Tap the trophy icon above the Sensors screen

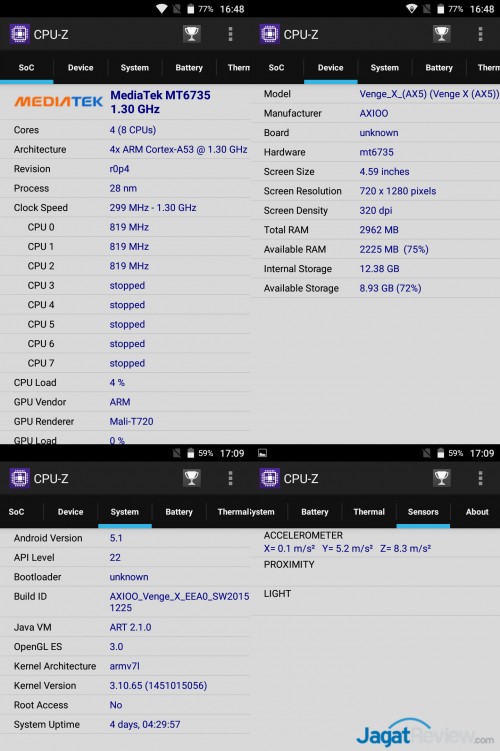[x=442, y=478]
